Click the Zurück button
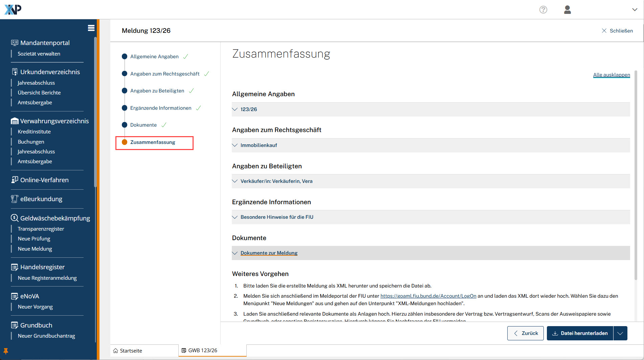 [x=526, y=333]
